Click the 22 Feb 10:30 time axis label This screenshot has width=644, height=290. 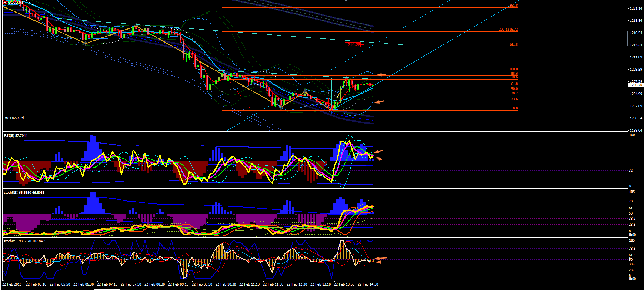(226, 284)
